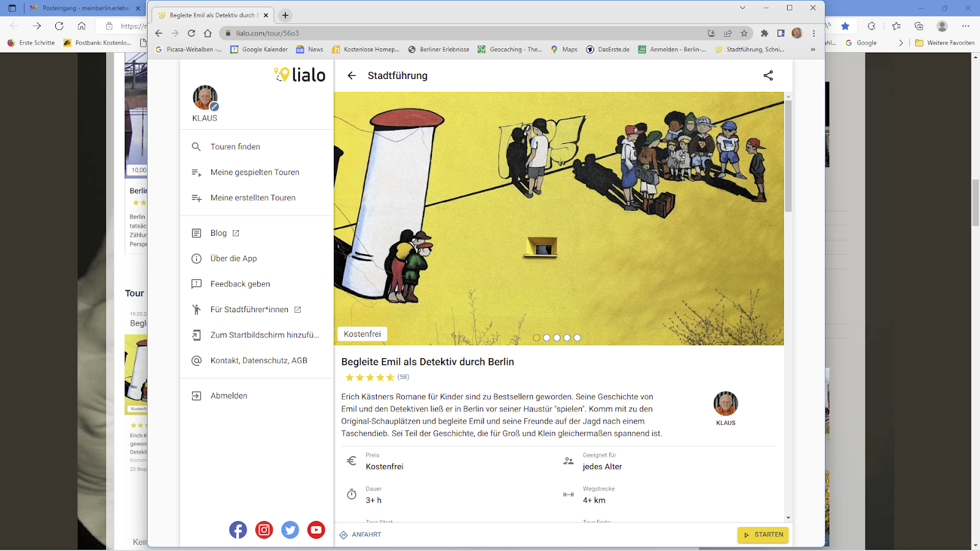Click the Kostenfrei badge on image

(x=362, y=334)
